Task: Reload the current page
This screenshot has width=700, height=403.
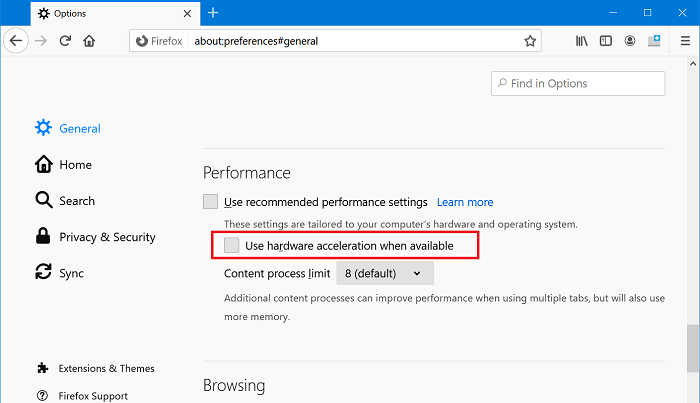Action: 65,41
